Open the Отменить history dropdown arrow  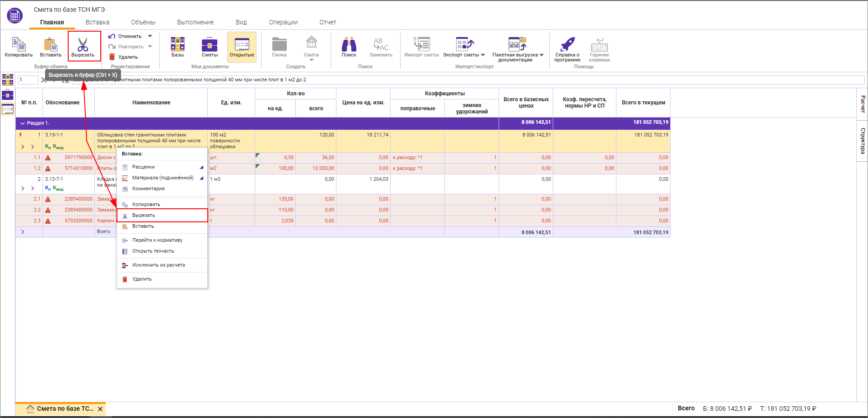click(x=150, y=36)
